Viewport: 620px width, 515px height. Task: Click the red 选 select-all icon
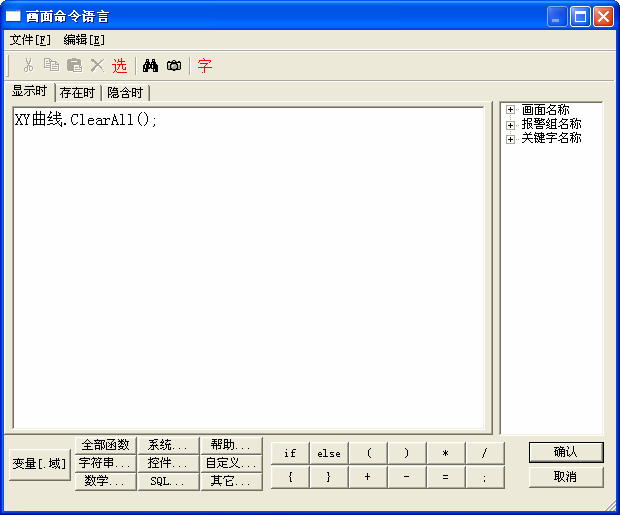[x=120, y=66]
